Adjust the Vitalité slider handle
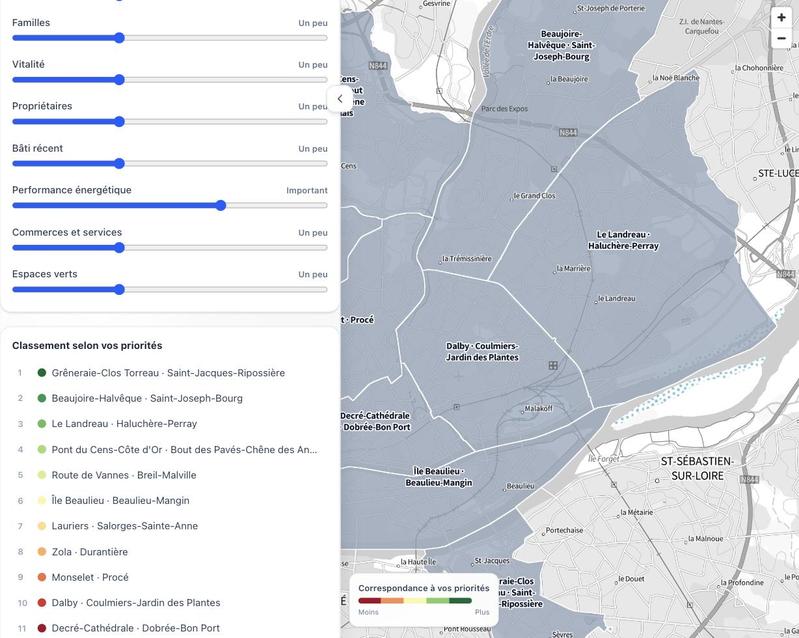The height and width of the screenshot is (638, 799). [119, 79]
